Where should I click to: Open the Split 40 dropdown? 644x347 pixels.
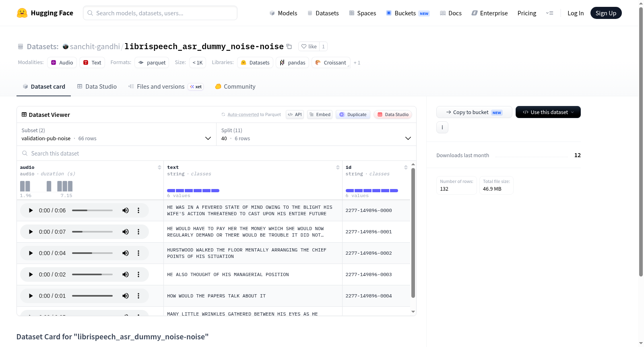(316, 134)
